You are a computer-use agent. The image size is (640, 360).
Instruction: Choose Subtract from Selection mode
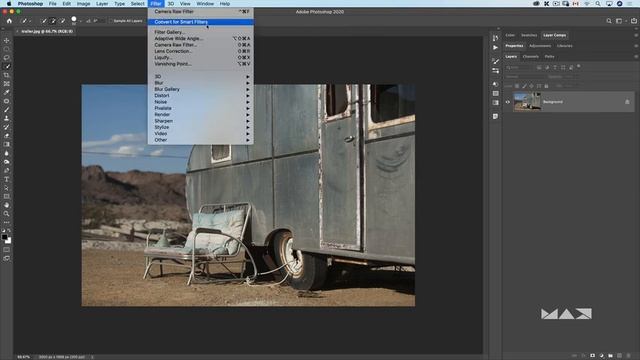click(x=62, y=20)
